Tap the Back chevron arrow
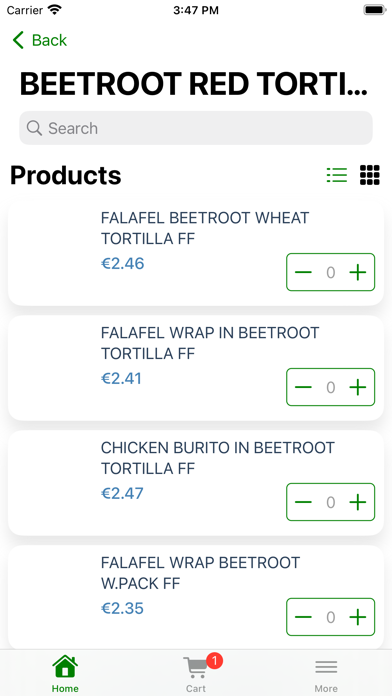 tap(18, 40)
